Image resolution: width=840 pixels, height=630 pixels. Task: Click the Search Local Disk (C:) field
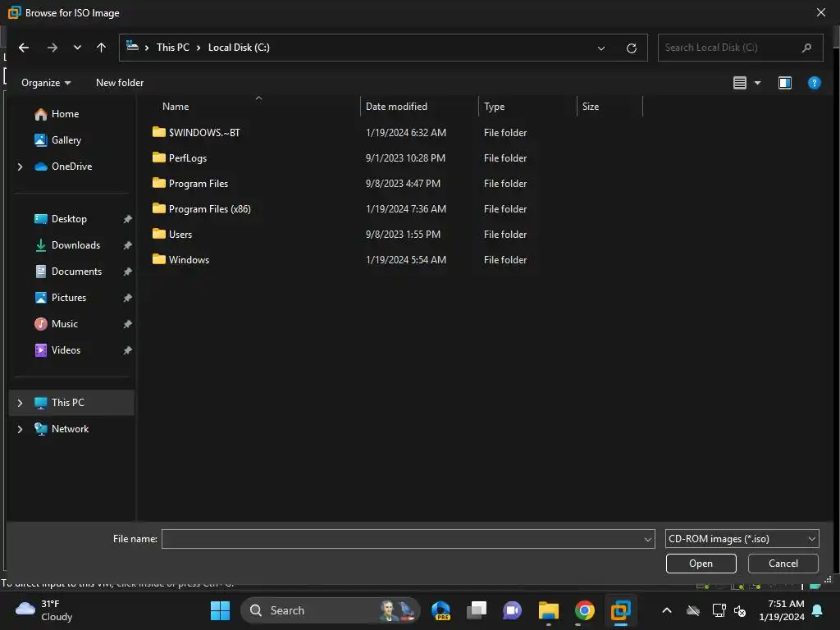[x=740, y=48]
